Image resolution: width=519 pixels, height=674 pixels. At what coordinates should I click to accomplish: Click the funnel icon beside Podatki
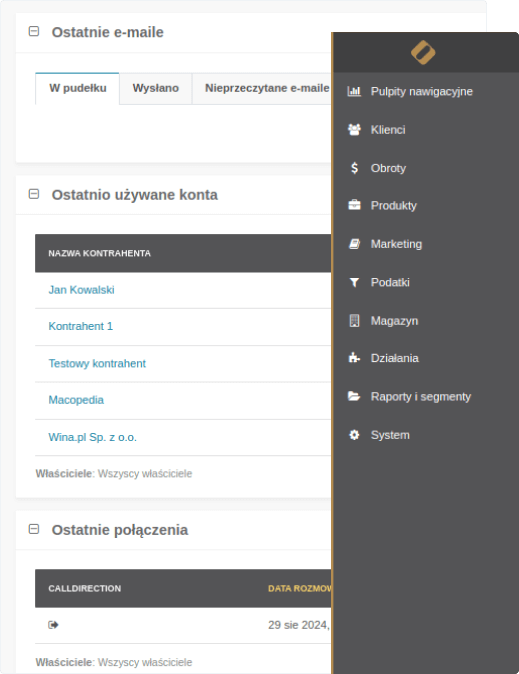tap(354, 282)
